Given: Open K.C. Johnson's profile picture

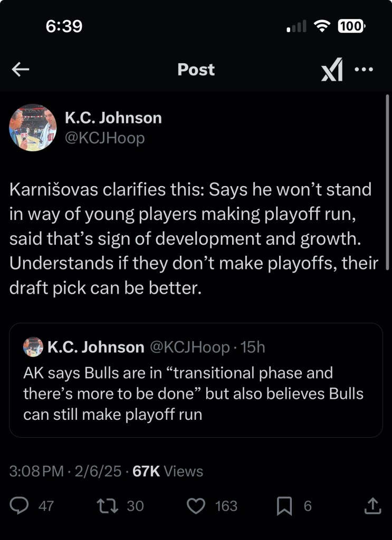Looking at the screenshot, I should (x=33, y=128).
